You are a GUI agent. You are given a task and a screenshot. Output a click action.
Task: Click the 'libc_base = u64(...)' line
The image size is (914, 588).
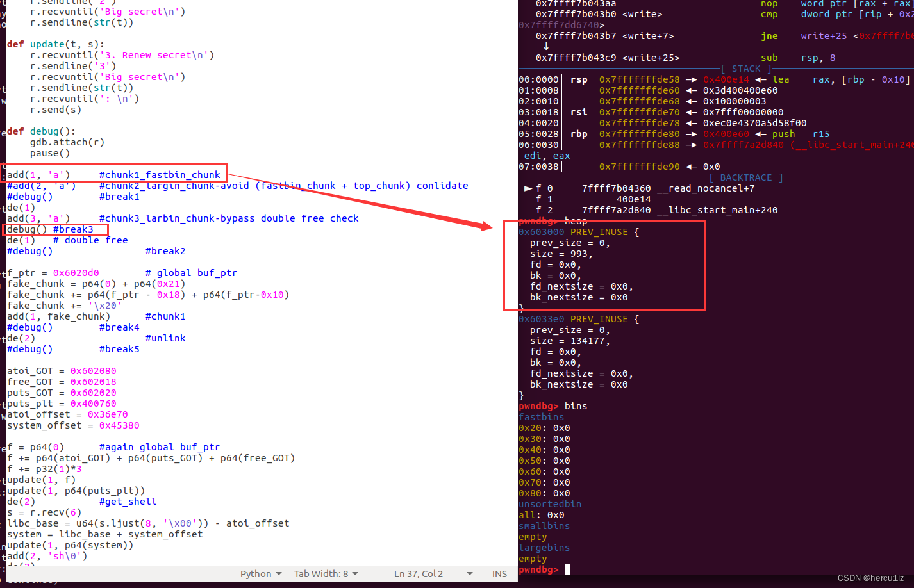[x=148, y=523]
